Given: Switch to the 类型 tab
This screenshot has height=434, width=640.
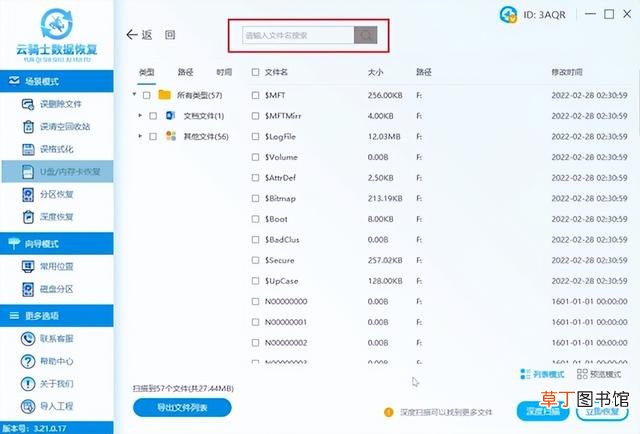Looking at the screenshot, I should (x=147, y=72).
